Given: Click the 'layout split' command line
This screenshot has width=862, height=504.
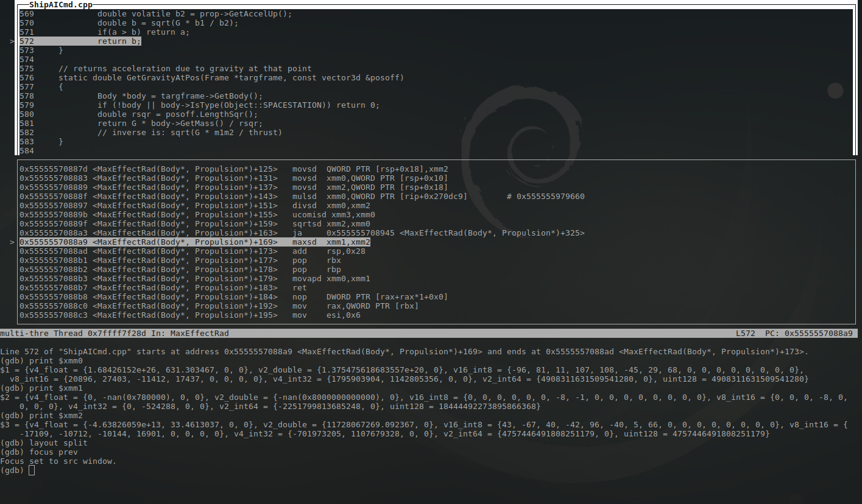Looking at the screenshot, I should tap(44, 443).
